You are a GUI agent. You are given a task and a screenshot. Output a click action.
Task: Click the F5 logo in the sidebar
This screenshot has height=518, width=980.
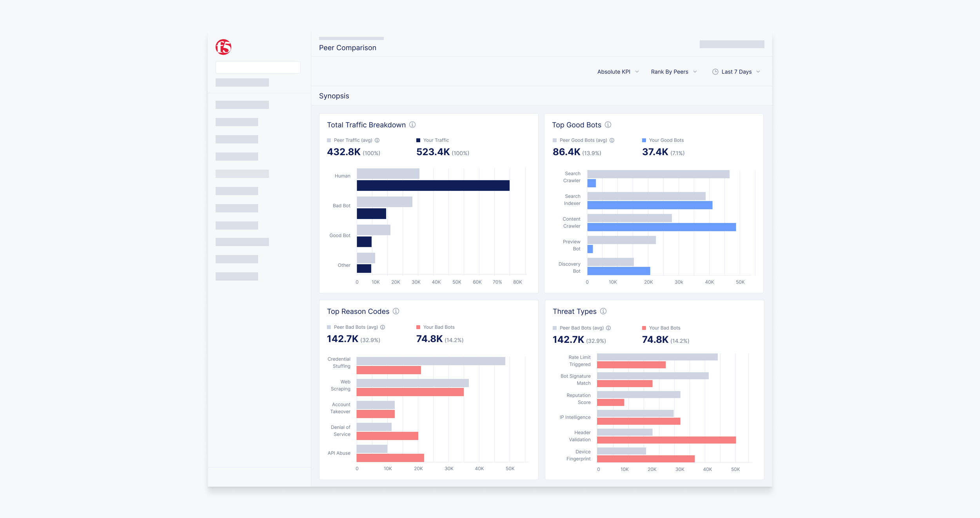223,47
